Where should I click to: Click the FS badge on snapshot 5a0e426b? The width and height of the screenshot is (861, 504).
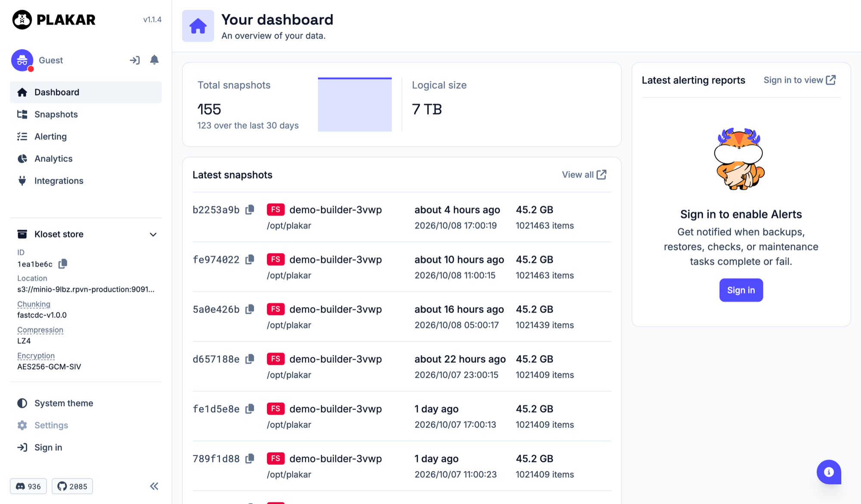click(276, 309)
